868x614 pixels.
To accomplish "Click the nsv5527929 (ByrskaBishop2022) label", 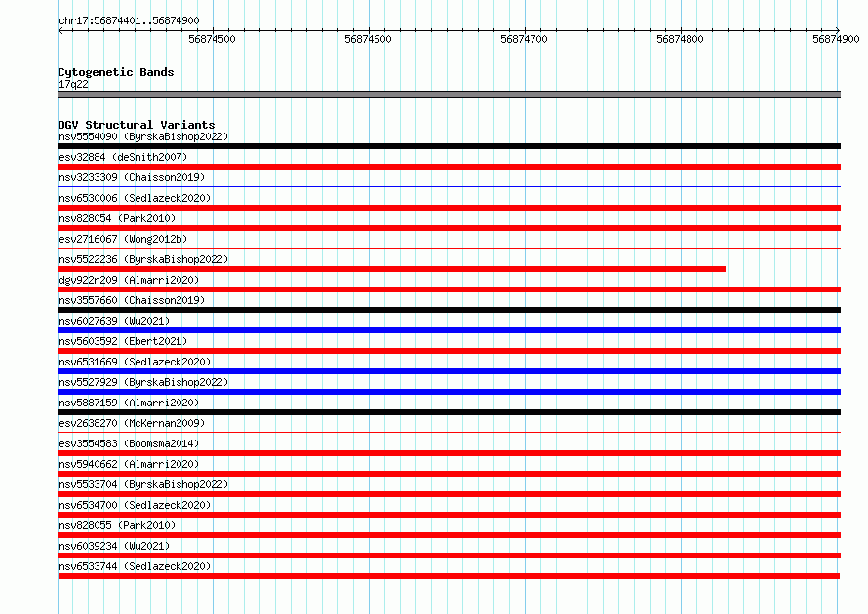I will [143, 382].
